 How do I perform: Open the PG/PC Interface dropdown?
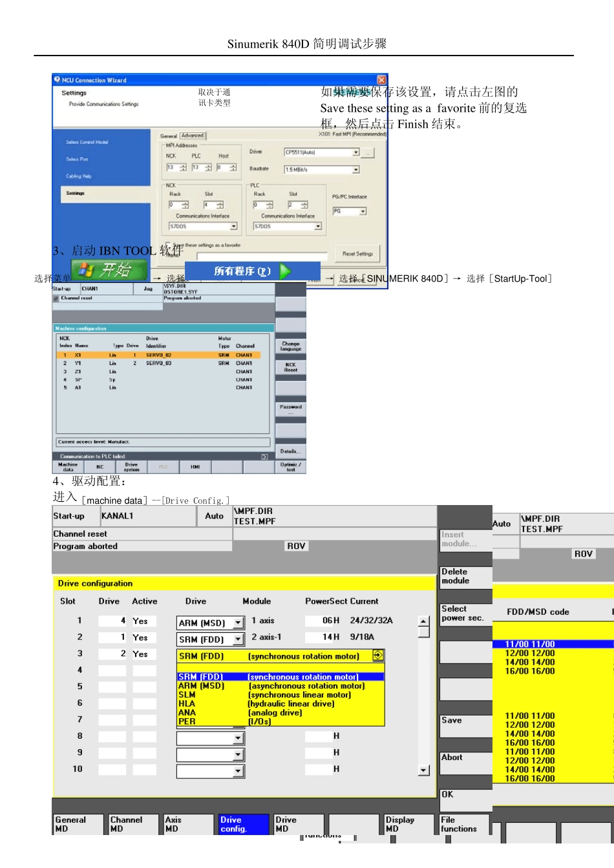pyautogui.click(x=363, y=211)
